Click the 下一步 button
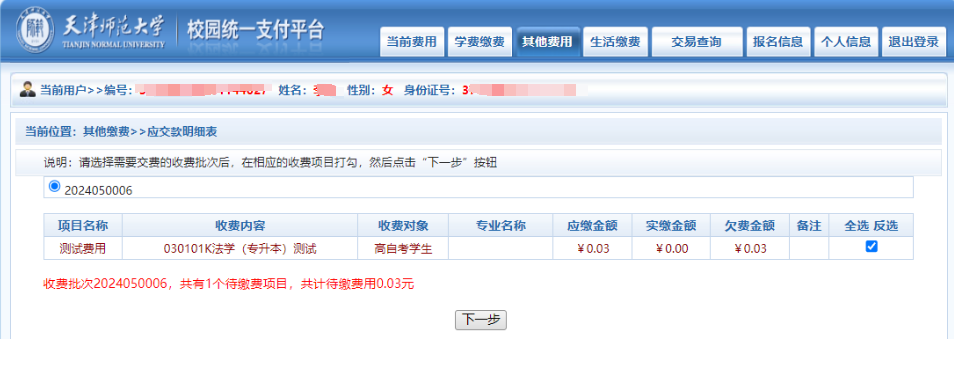Screen dimensions: 954x378 click(x=481, y=320)
